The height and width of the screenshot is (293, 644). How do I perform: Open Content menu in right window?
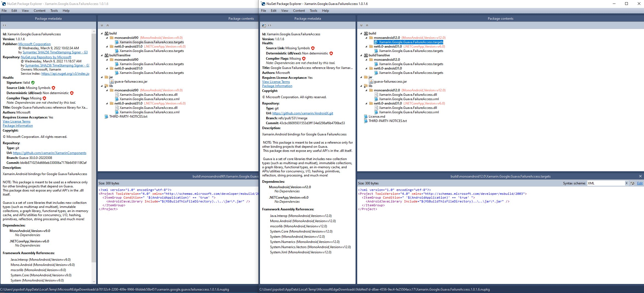pos(299,11)
